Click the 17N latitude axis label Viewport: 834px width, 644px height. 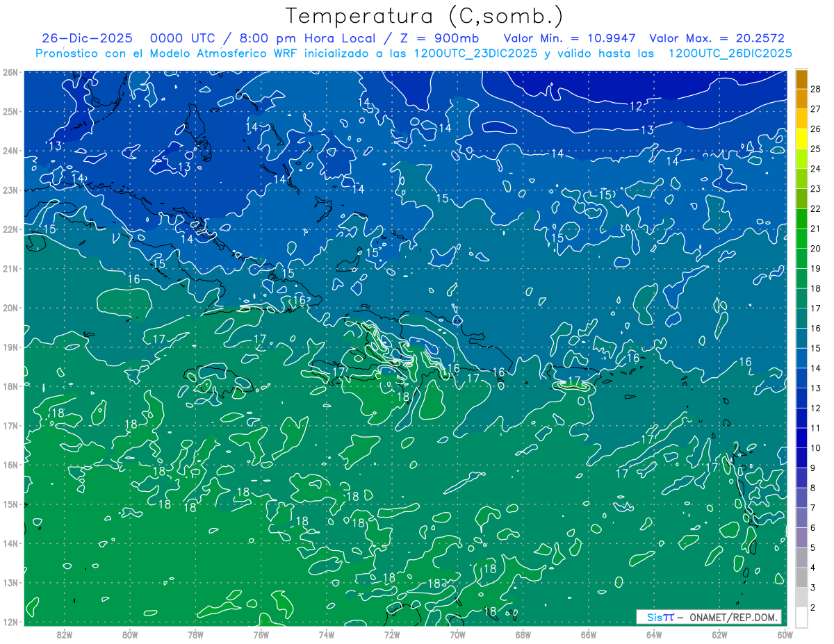(10, 425)
